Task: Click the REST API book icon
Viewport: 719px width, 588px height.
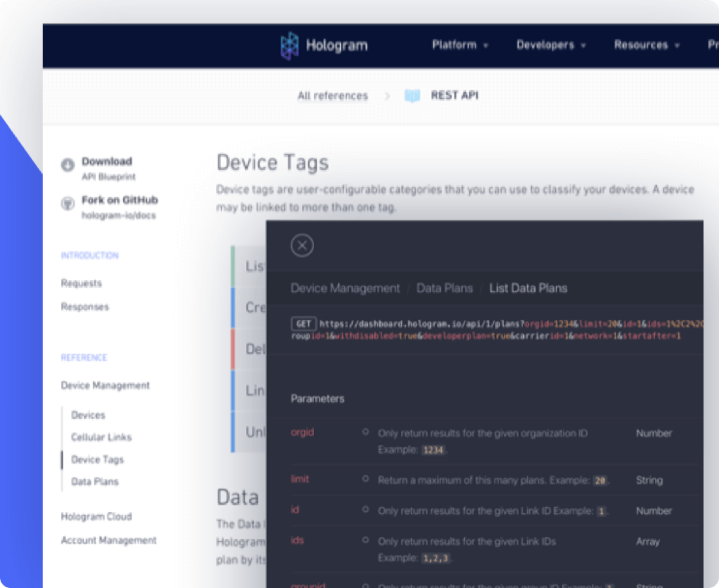Action: pos(412,96)
